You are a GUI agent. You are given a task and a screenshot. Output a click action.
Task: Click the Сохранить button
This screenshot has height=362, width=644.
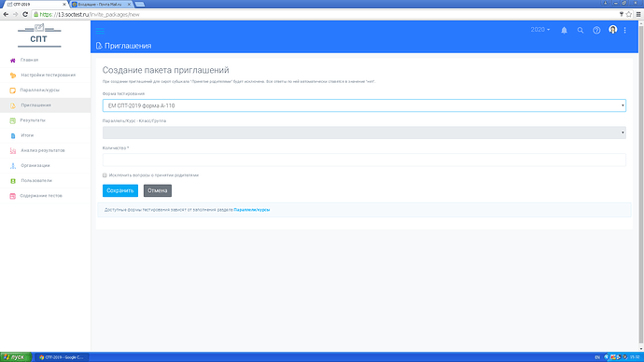[x=120, y=190]
